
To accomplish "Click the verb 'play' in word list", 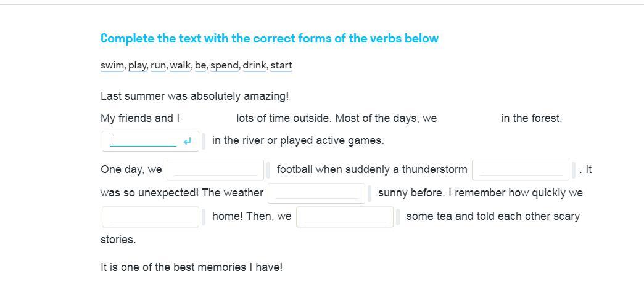I will (x=138, y=65).
